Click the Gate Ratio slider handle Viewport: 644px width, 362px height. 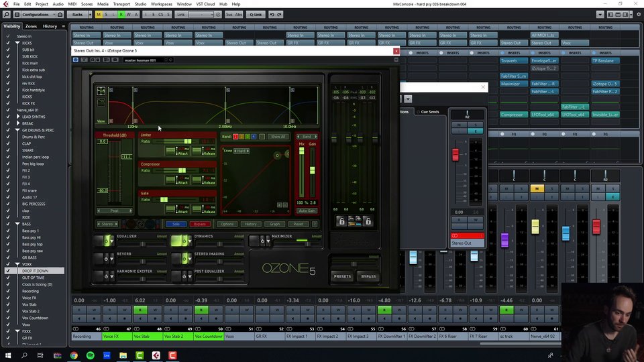point(164,200)
